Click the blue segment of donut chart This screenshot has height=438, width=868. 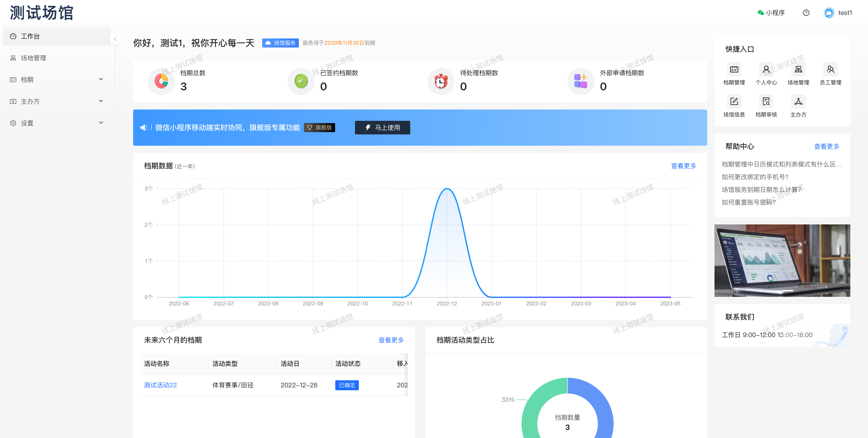602,407
